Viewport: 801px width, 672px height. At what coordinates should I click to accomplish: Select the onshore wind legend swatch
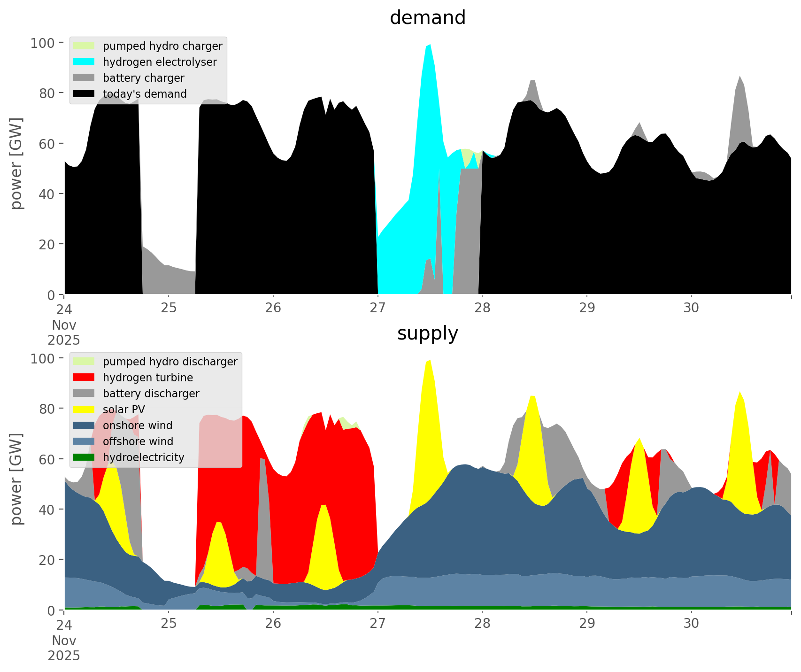point(84,425)
